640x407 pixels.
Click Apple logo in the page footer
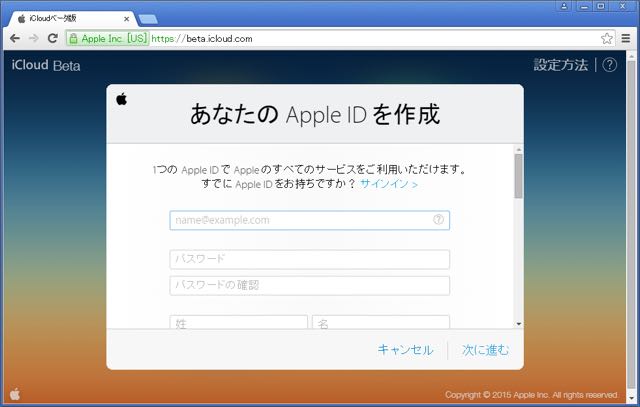coord(15,394)
